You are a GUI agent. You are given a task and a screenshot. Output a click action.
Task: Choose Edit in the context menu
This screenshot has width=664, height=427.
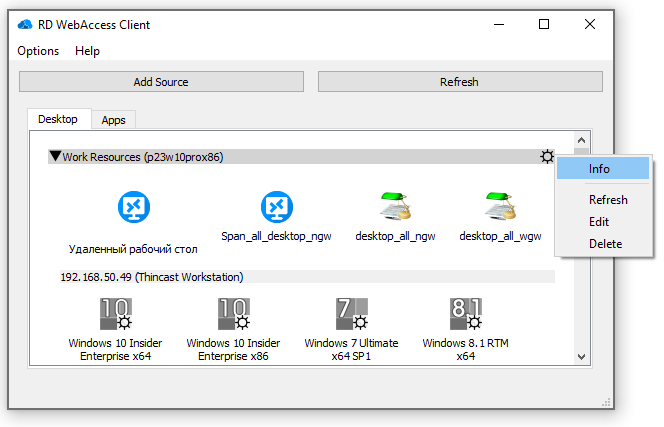[x=599, y=222]
